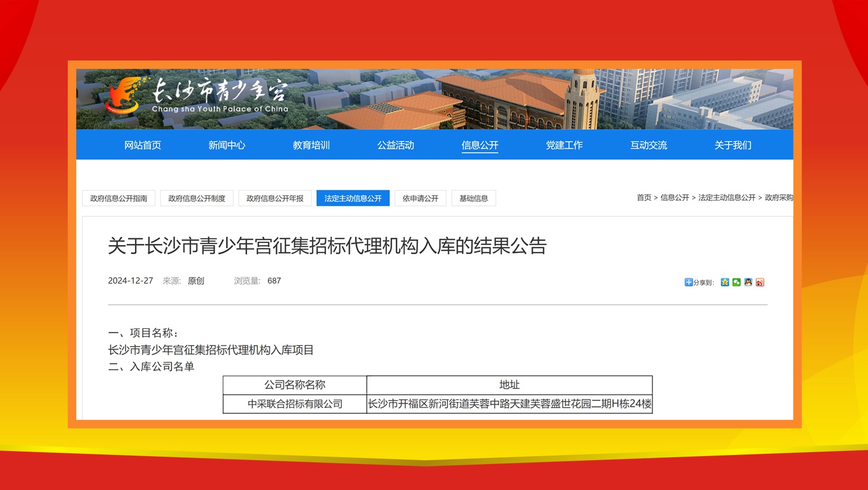Open the 党建工作 section
This screenshot has height=490, width=868.
click(564, 145)
